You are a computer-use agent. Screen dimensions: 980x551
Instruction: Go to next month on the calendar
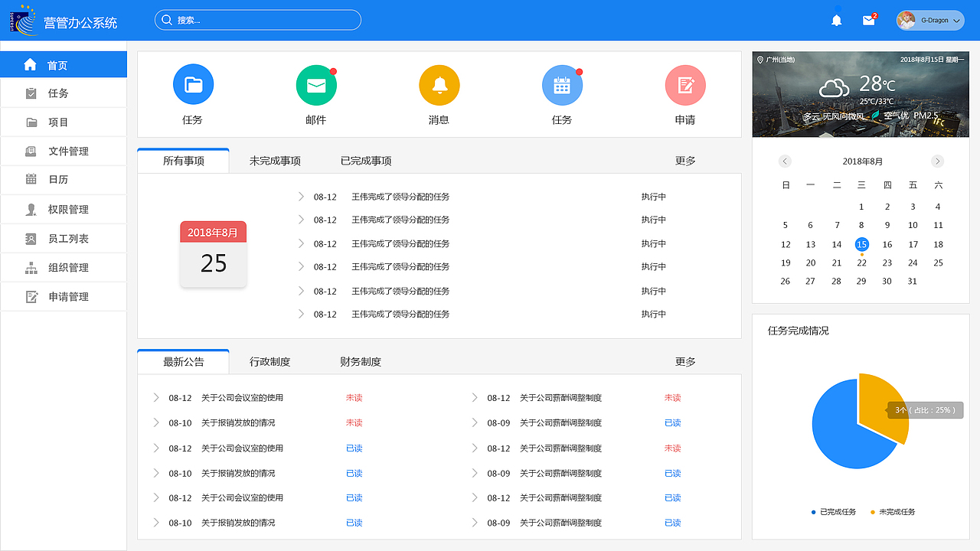[937, 161]
